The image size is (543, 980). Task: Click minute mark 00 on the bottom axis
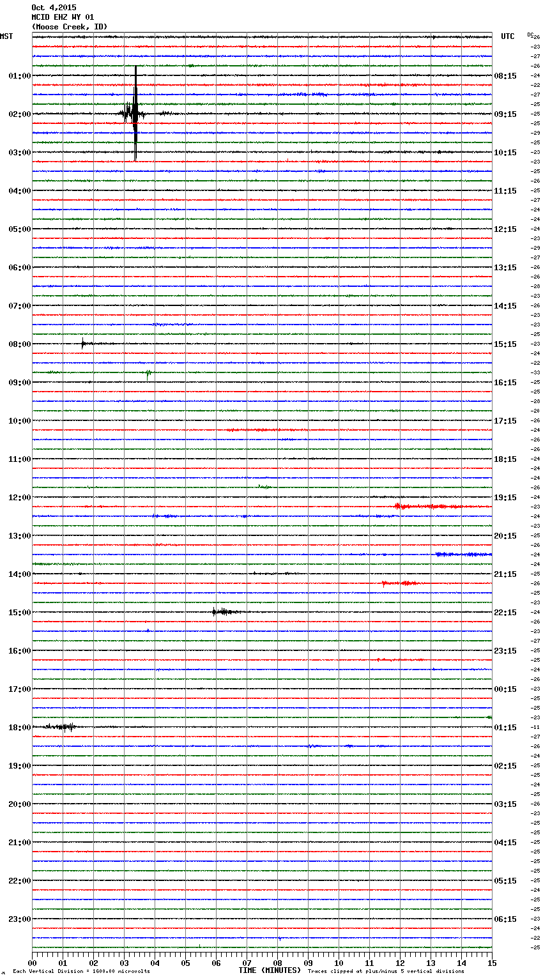pyautogui.click(x=33, y=963)
